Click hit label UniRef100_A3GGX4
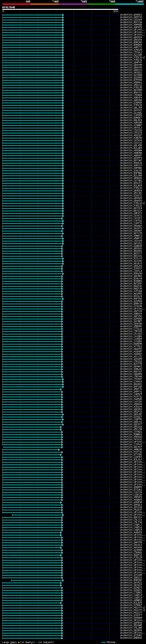Image resolution: width=146 pixels, height=644 pixels. click(x=131, y=407)
